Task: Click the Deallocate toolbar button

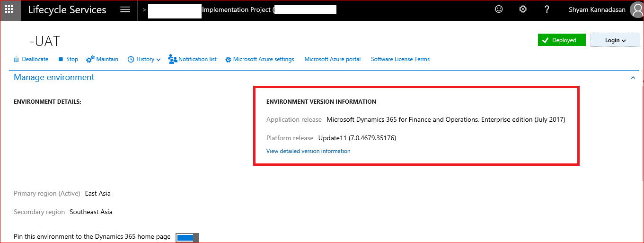Action: point(31,59)
